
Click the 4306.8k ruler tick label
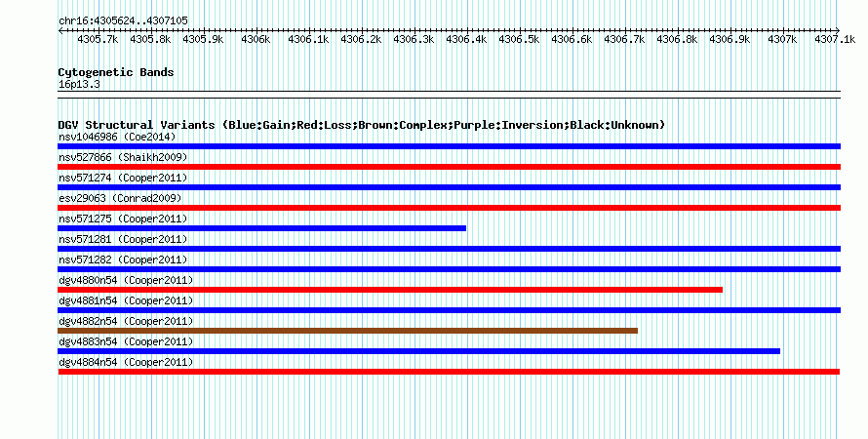[x=677, y=39]
